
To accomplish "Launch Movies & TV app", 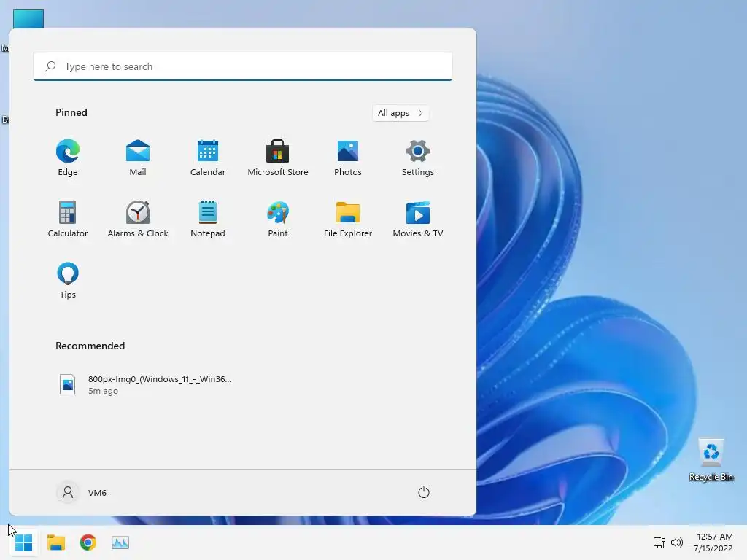I will pos(418,219).
